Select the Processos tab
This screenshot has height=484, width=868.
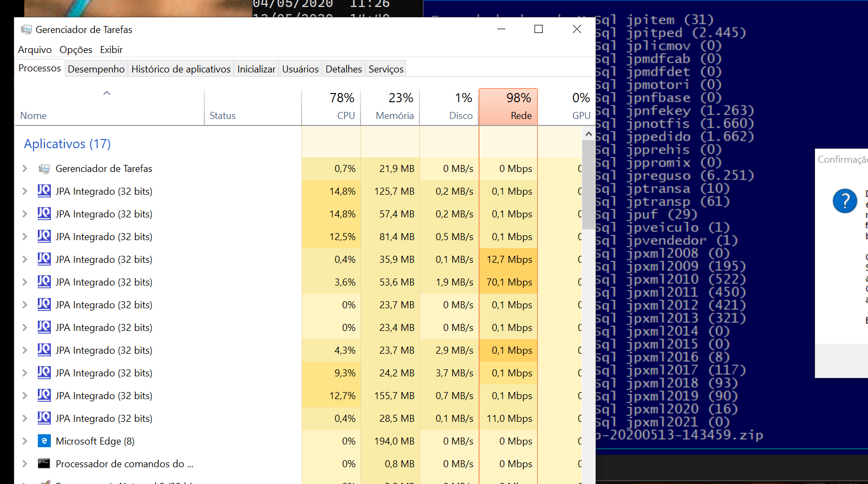pyautogui.click(x=39, y=68)
